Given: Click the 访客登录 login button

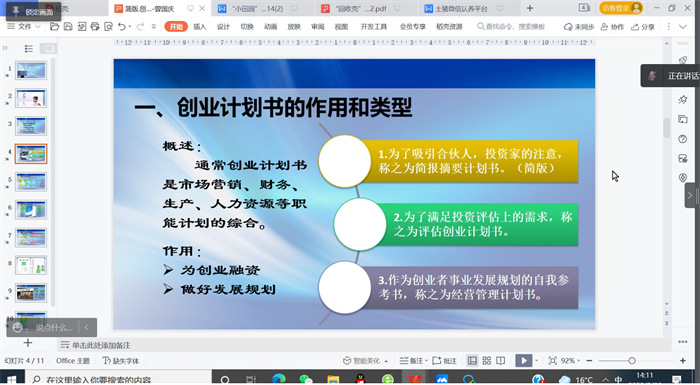Looking at the screenshot, I should [x=621, y=8].
